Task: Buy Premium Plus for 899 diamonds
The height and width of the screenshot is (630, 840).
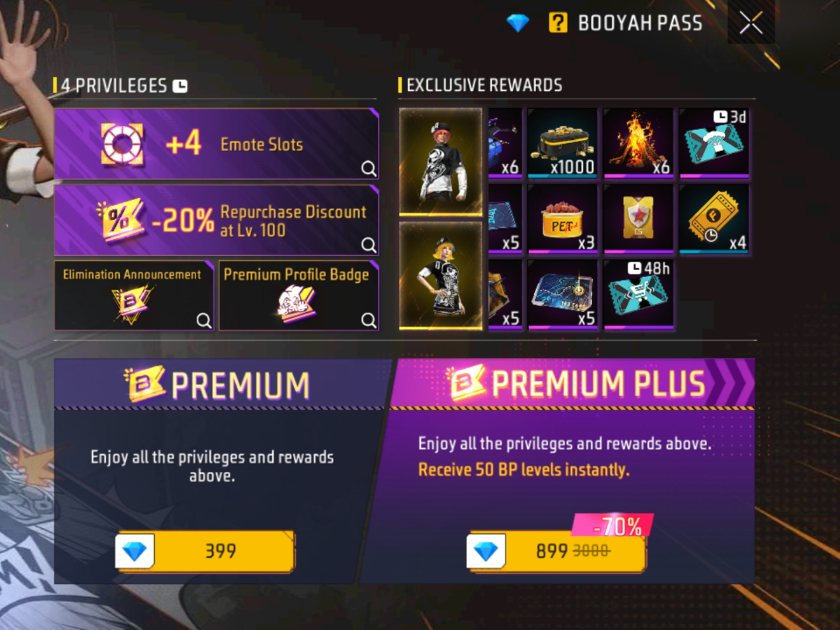Action: pos(557,552)
